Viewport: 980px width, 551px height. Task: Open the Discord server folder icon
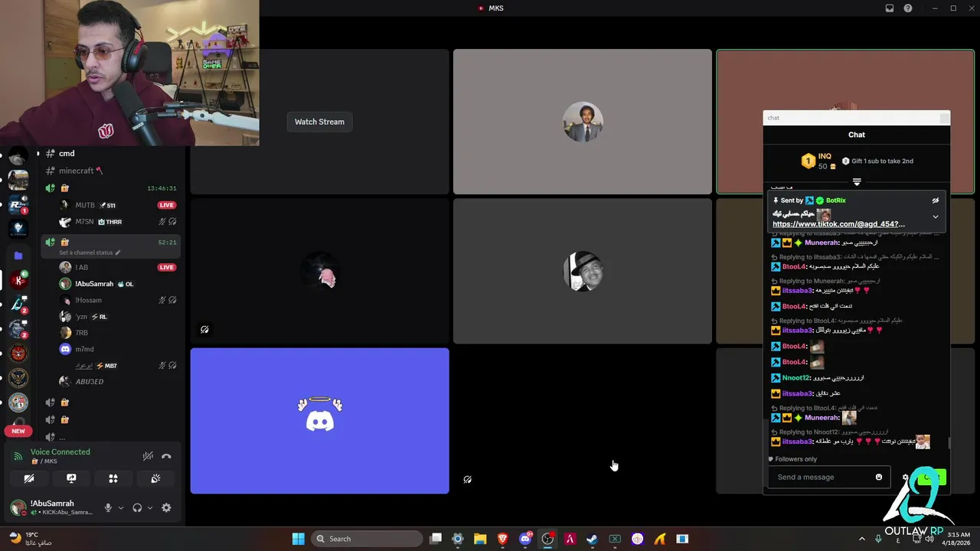pyautogui.click(x=18, y=256)
